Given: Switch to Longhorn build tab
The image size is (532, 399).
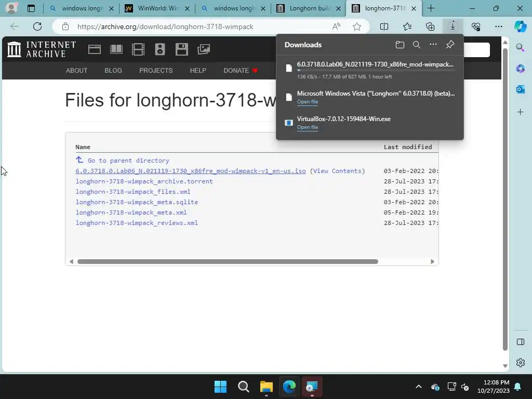Looking at the screenshot, I should tap(309, 8).
